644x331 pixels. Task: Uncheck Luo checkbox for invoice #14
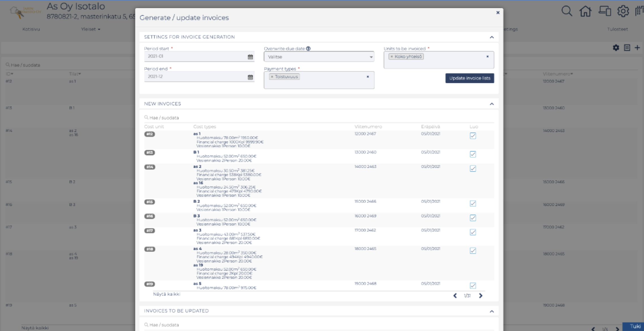pos(473,169)
